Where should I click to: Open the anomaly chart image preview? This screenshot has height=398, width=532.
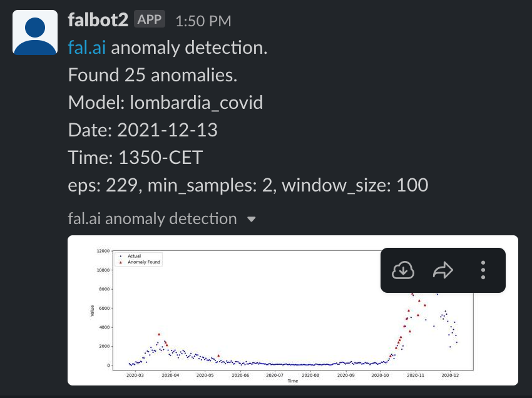pyautogui.click(x=293, y=310)
